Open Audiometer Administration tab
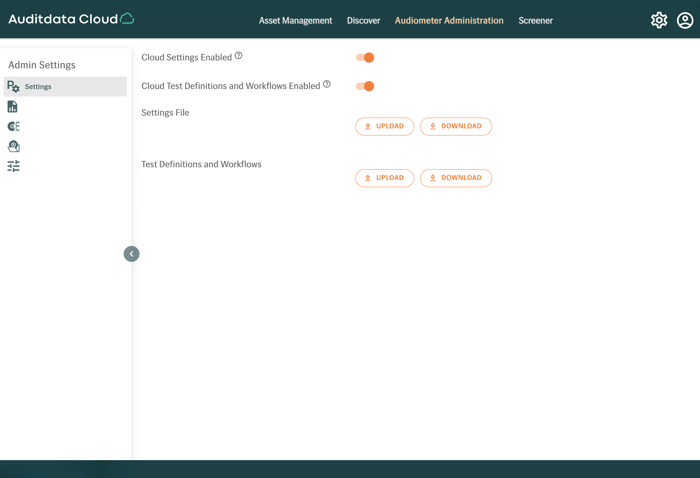 pos(449,21)
